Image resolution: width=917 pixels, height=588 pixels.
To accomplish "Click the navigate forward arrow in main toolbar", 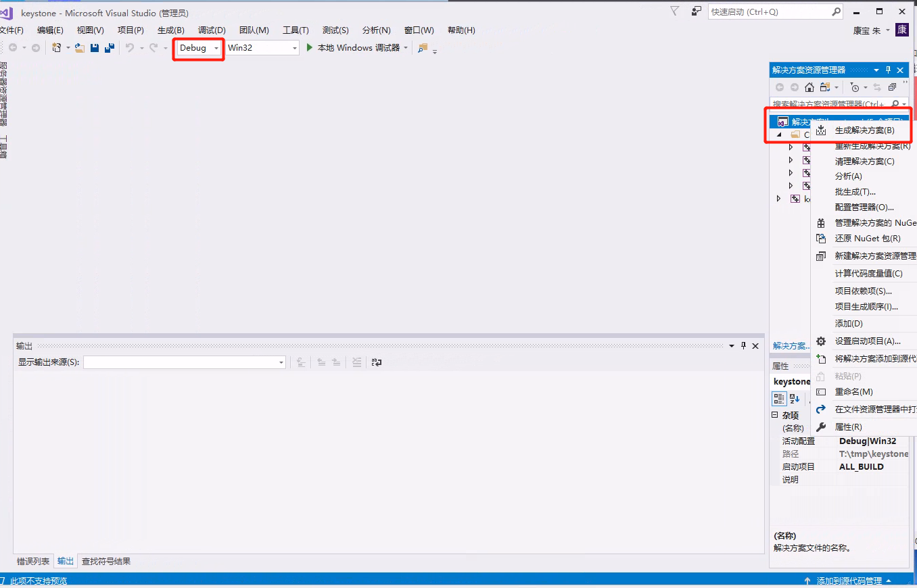I will coord(36,48).
